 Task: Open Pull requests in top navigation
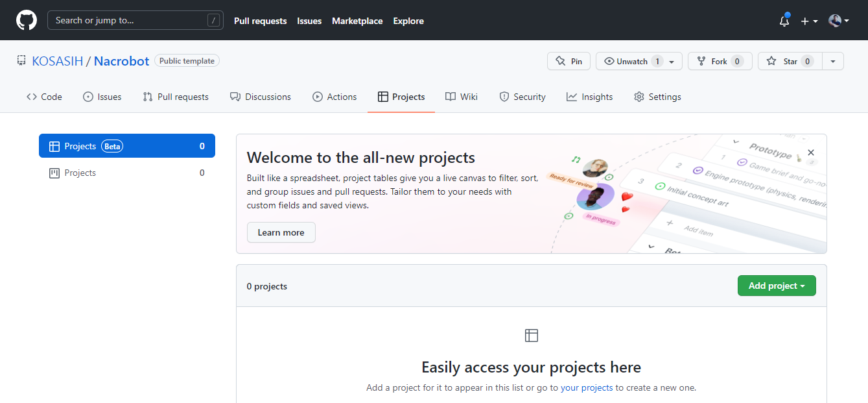pyautogui.click(x=260, y=21)
